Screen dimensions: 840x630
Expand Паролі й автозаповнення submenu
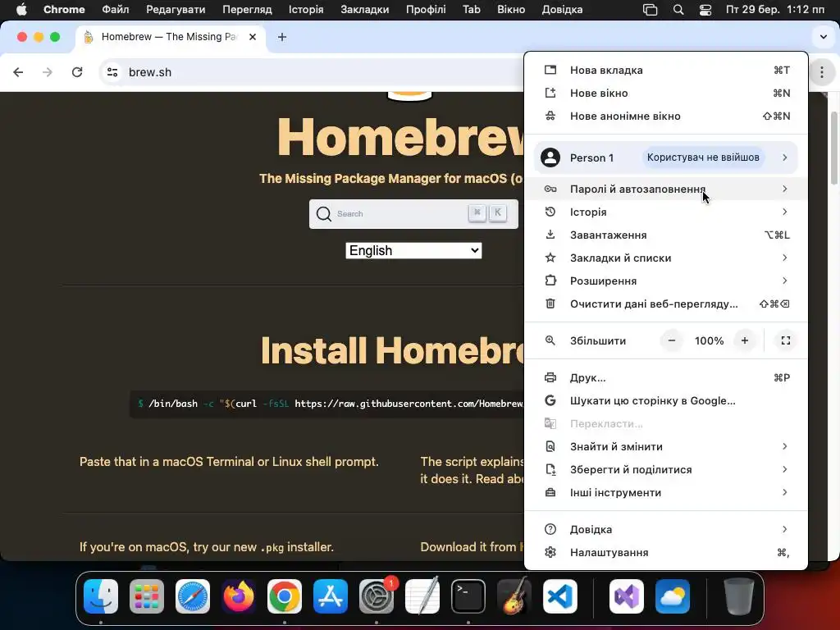666,189
